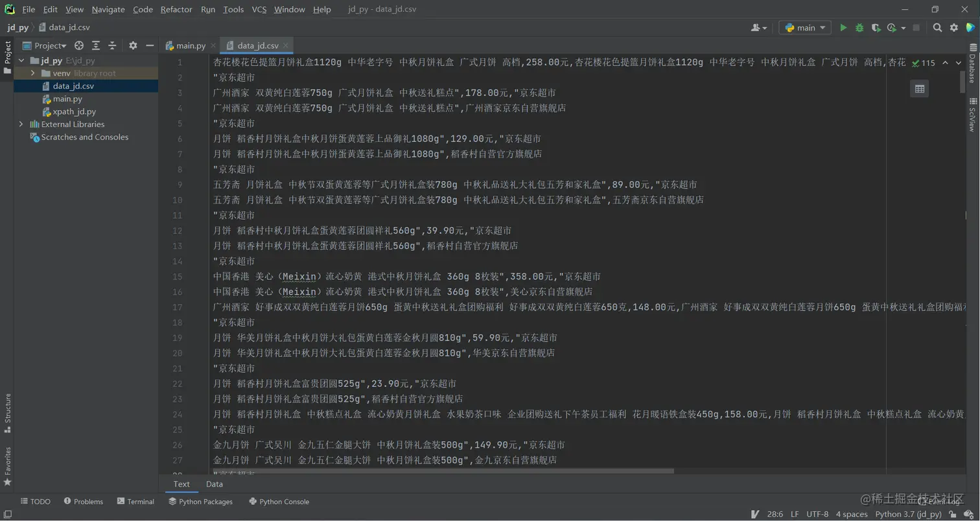Open the main run configuration dropdown
Screen dimensions: 980x521
[x=804, y=28]
